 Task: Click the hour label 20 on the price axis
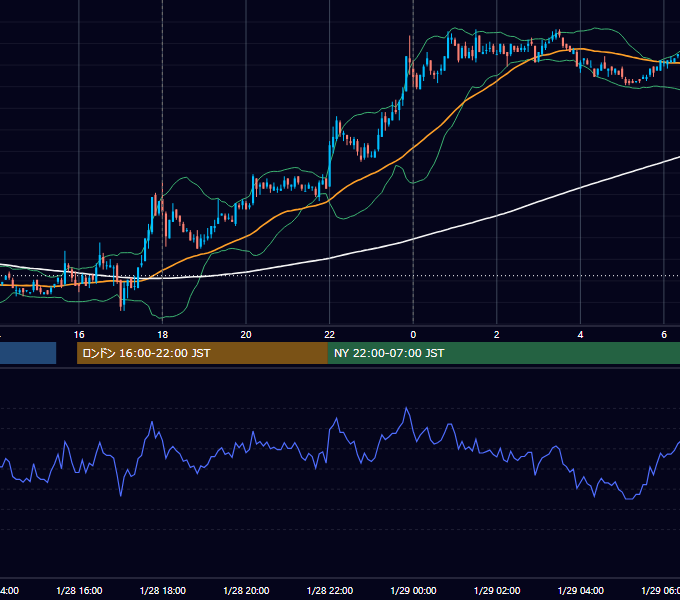pos(246,335)
